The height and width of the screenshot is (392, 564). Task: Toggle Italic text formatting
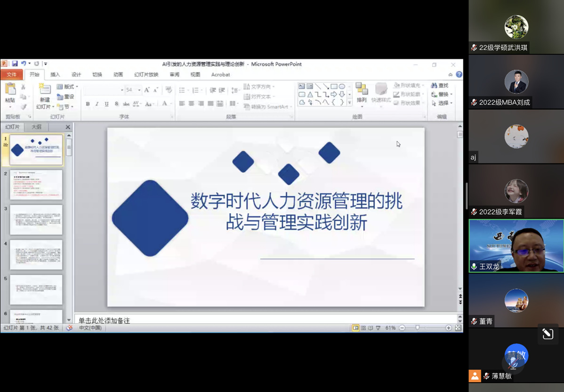pos(97,104)
